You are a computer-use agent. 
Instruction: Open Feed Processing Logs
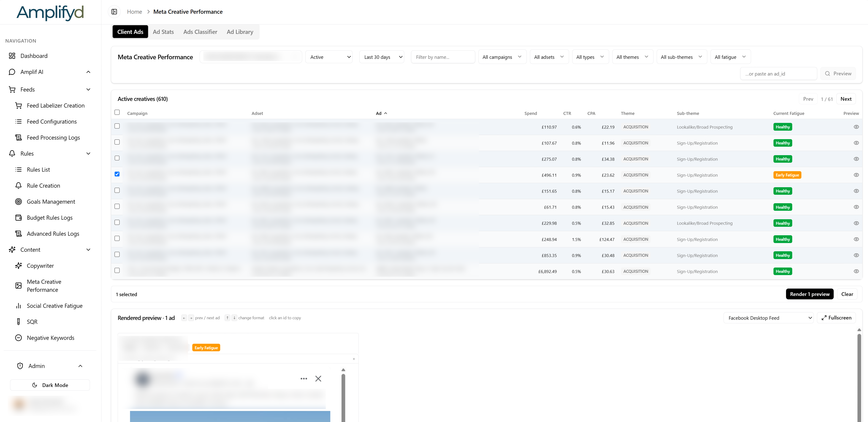(53, 137)
